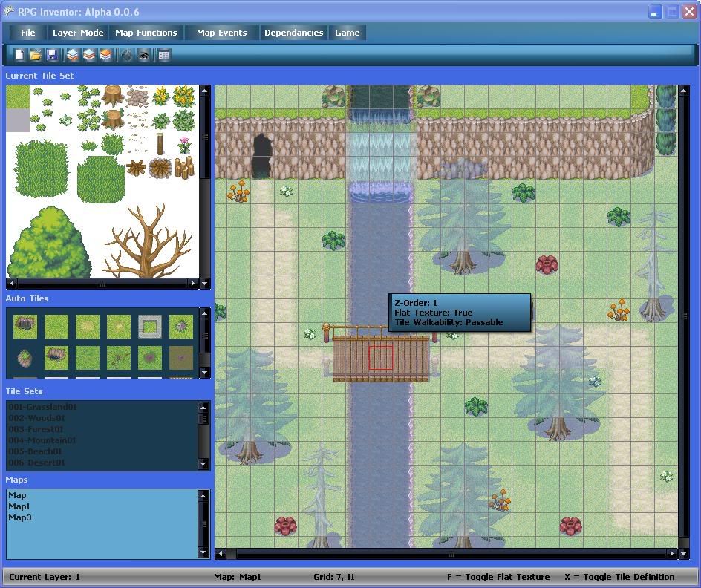The height and width of the screenshot is (588, 701).
Task: Click the New map toolbar icon
Action: coord(18,55)
